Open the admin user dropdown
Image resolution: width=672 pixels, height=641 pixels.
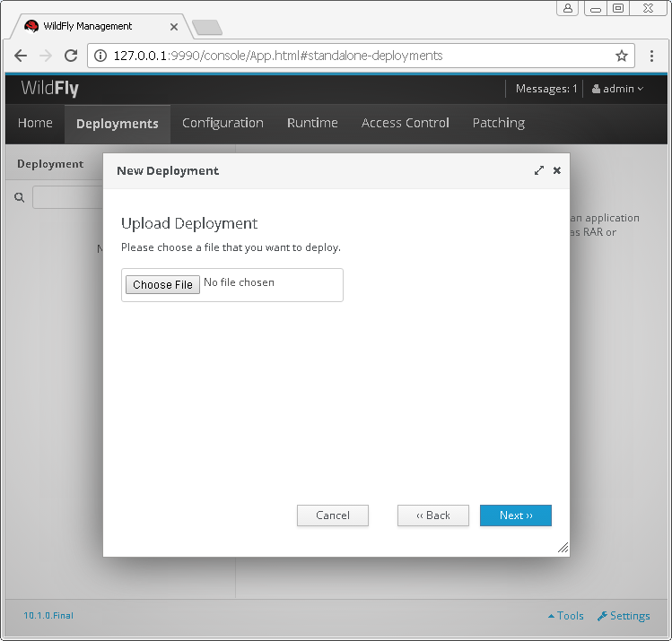click(x=617, y=89)
